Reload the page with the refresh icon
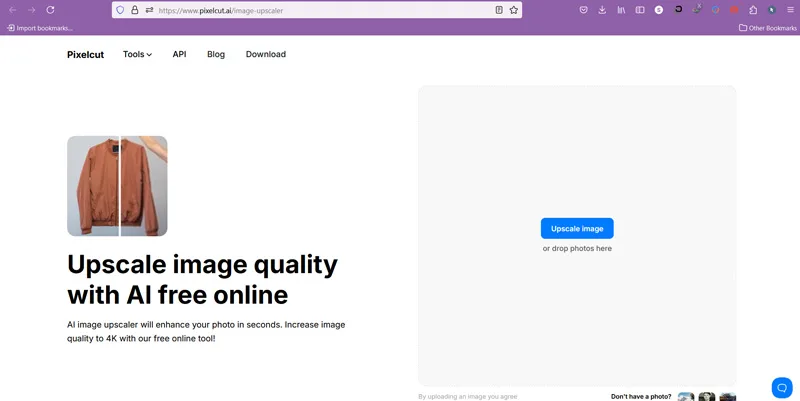Viewport: 800px width, 401px height. 50,10
